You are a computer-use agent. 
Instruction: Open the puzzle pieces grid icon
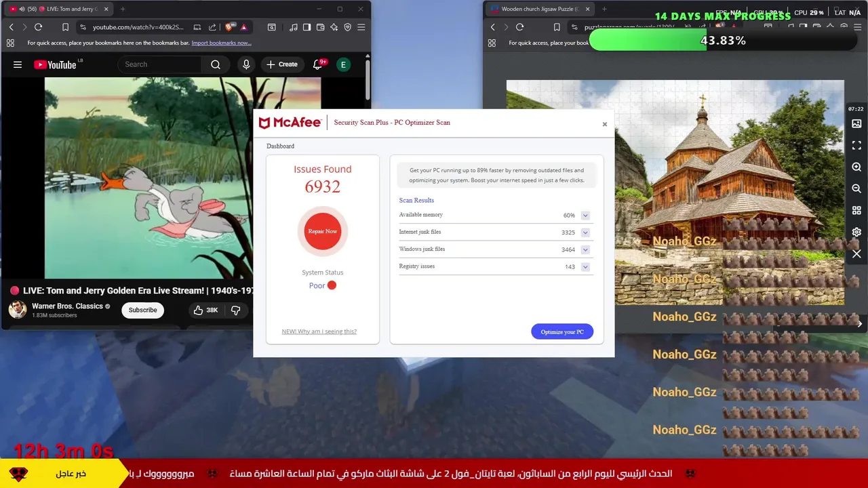[856, 211]
